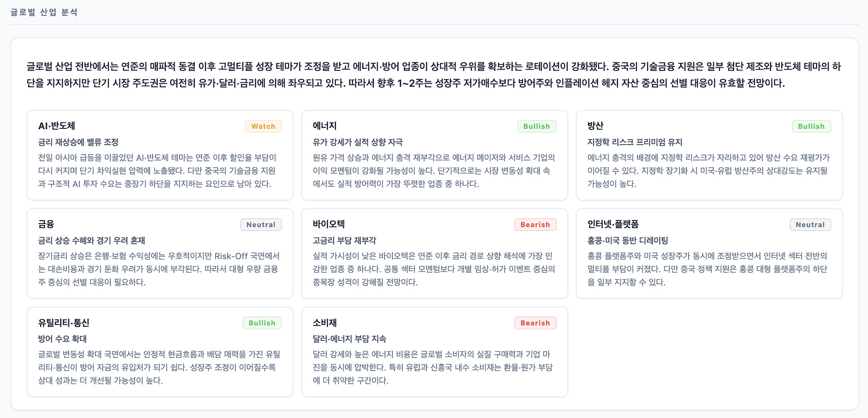This screenshot has width=868, height=418.
Task: Click the Bearish badge on the 소비재 card
Action: click(535, 323)
